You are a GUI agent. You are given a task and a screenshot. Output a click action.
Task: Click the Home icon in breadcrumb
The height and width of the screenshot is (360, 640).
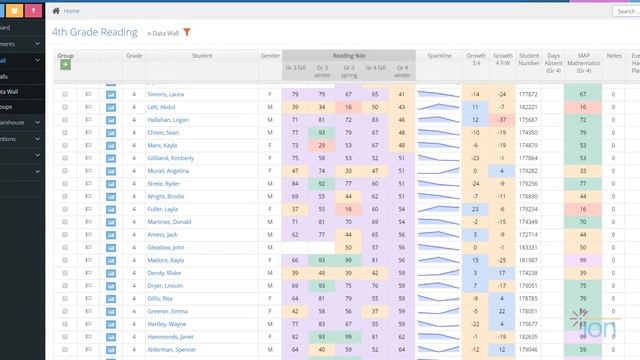56,11
